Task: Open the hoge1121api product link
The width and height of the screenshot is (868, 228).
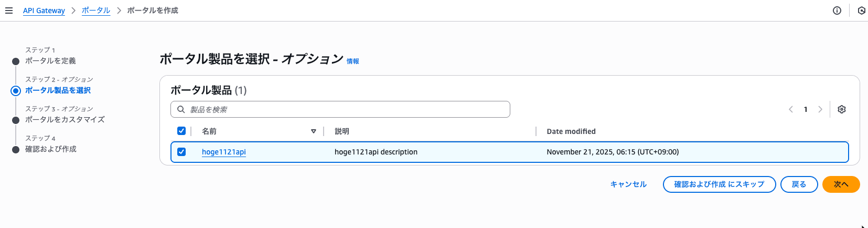Action: [224, 152]
